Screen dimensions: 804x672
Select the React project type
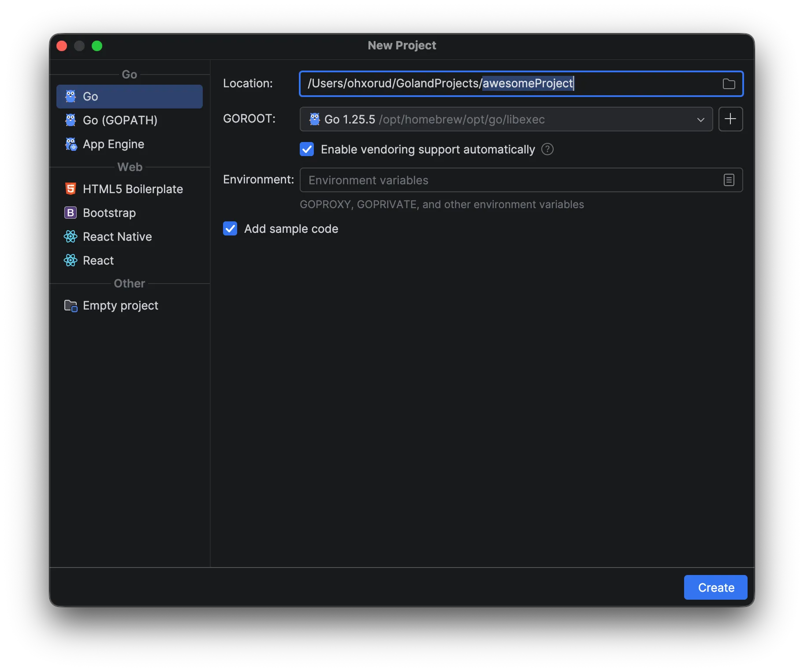(98, 261)
